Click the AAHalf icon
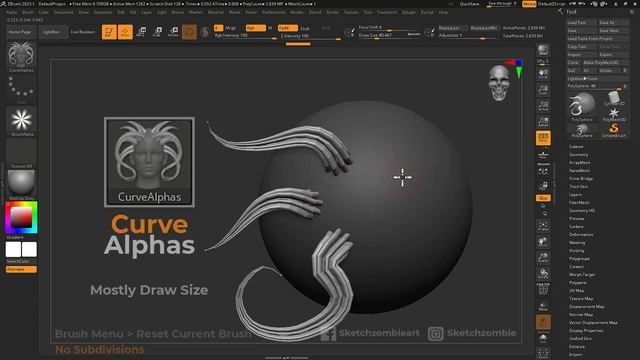Viewport: 640px width, 360px height. 543,121
